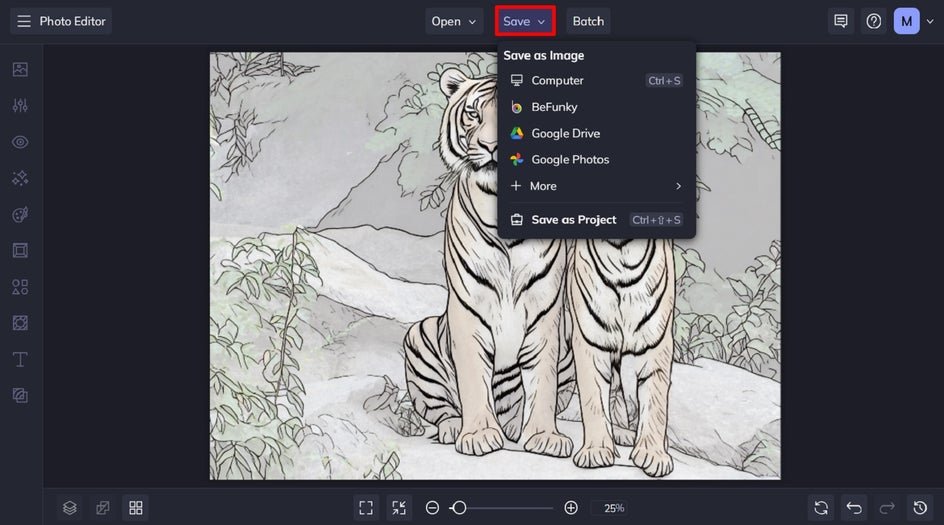The width and height of the screenshot is (944, 525).
Task: Open the Layers panel icon
Action: tap(70, 508)
